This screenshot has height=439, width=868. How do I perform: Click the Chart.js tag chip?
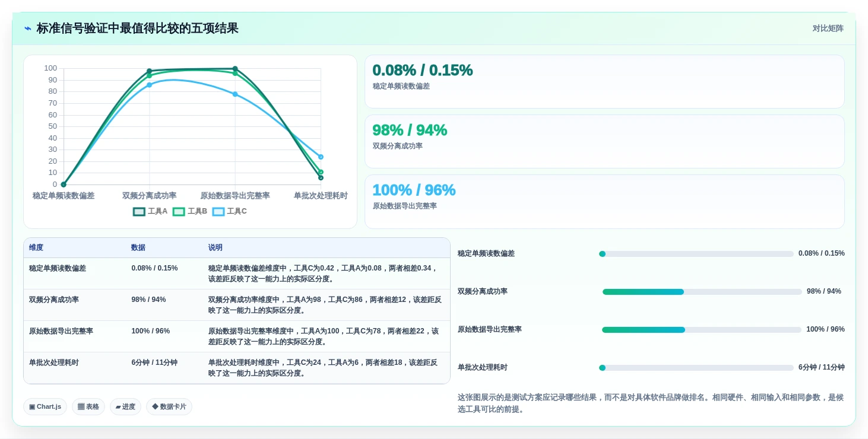(45, 406)
